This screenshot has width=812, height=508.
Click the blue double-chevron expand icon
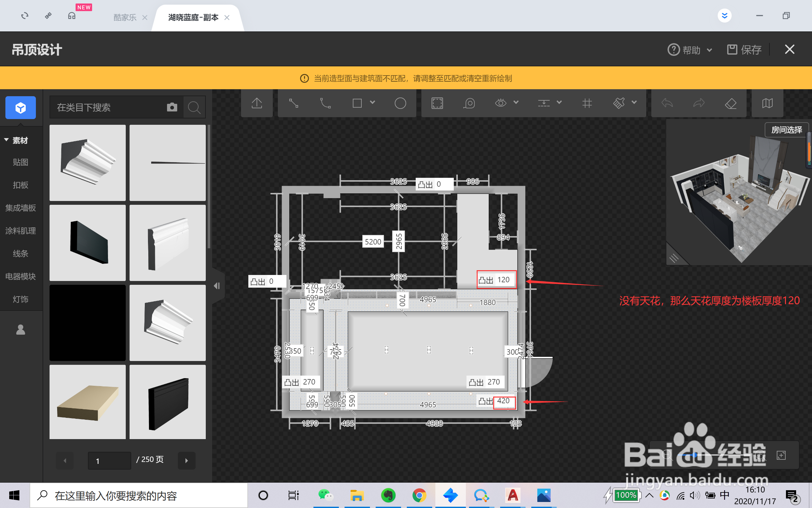point(724,16)
